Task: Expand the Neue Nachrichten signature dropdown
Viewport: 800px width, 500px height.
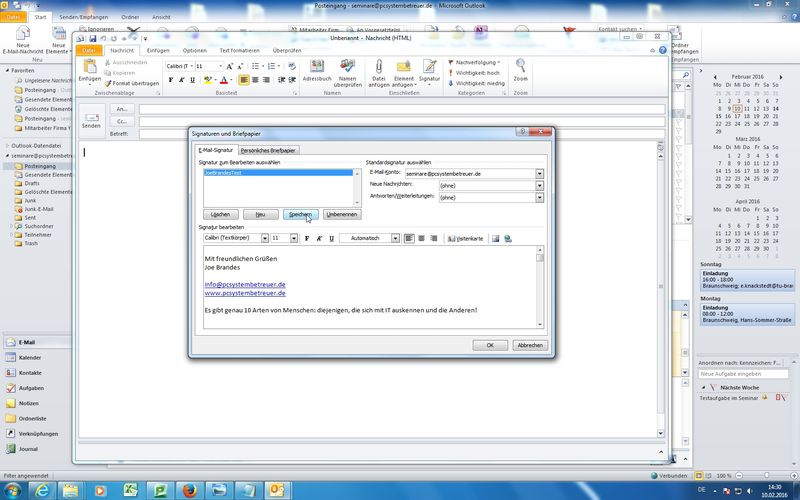Action: click(x=539, y=186)
